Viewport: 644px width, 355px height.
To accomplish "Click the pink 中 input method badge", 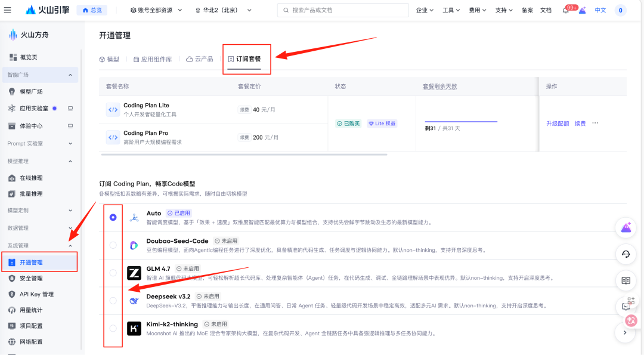I will 631,320.
